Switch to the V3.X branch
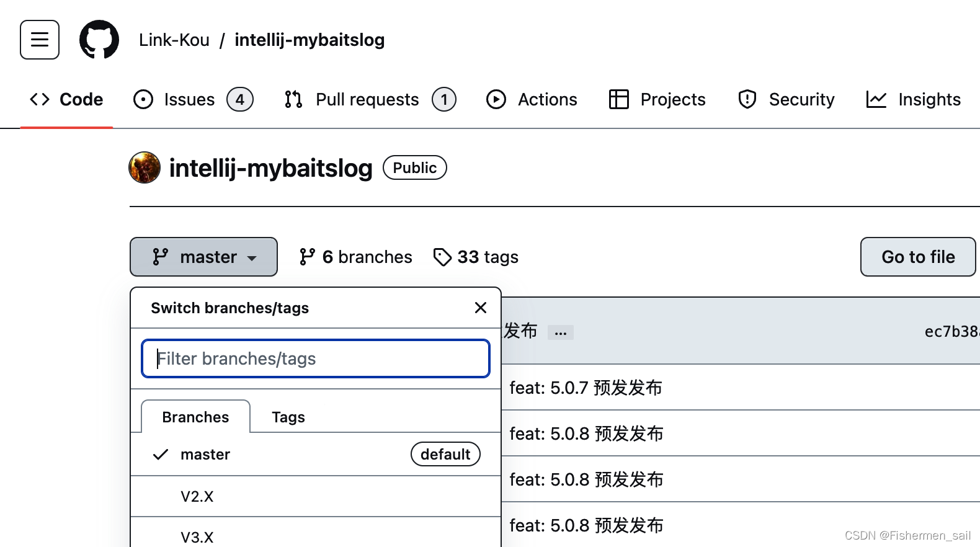The image size is (980, 547). pos(316,533)
